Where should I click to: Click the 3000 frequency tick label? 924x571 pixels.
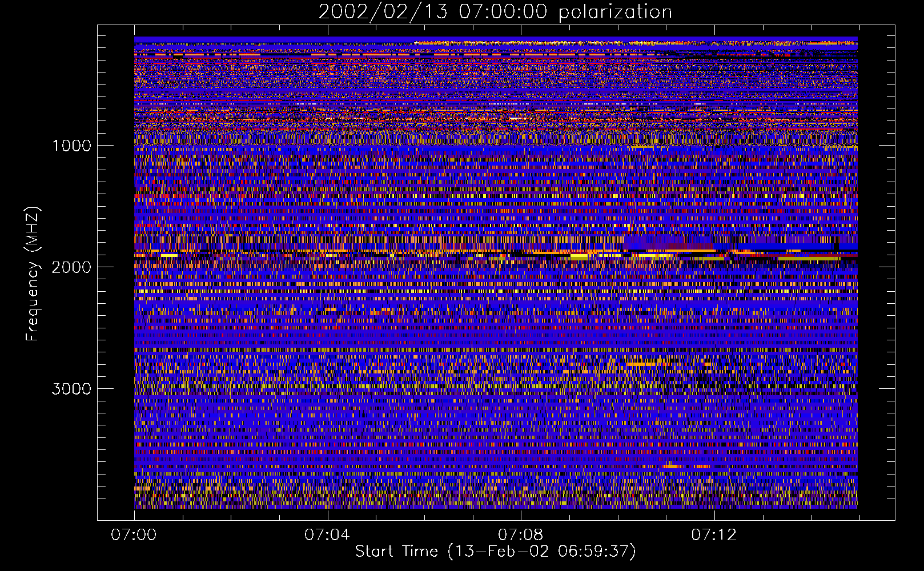[71, 389]
